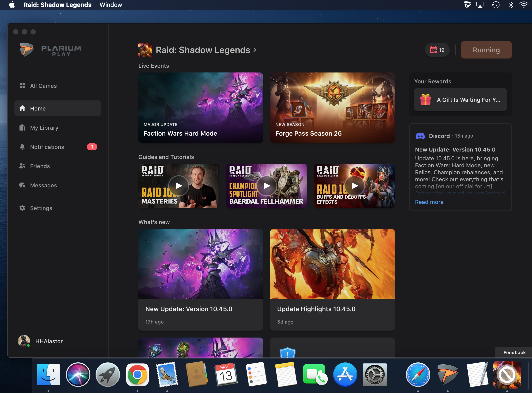Open Safari from the Dock

tap(418, 374)
